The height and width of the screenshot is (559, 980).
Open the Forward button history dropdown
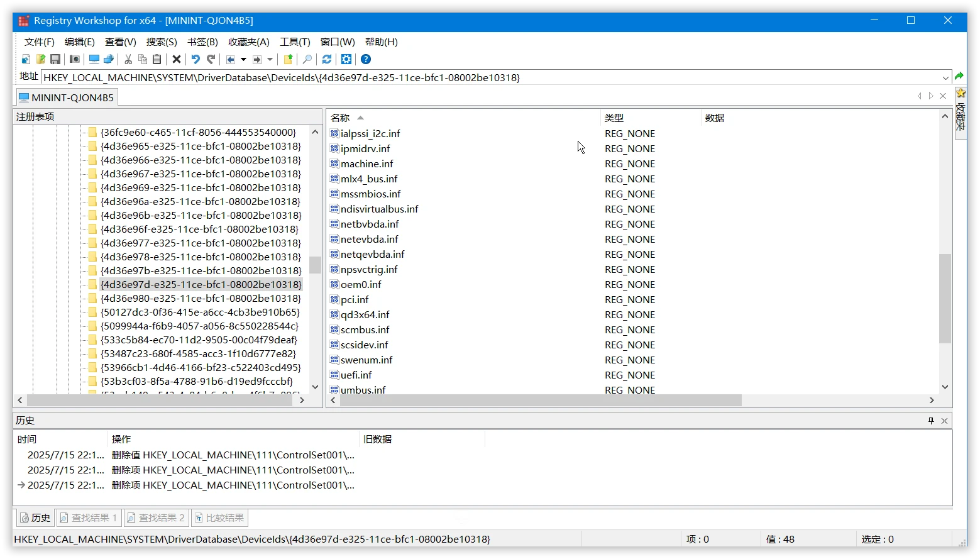tap(270, 59)
